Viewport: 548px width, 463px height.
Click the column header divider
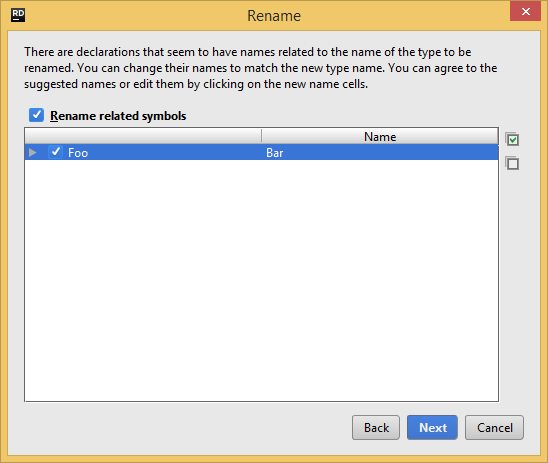tap(261, 136)
